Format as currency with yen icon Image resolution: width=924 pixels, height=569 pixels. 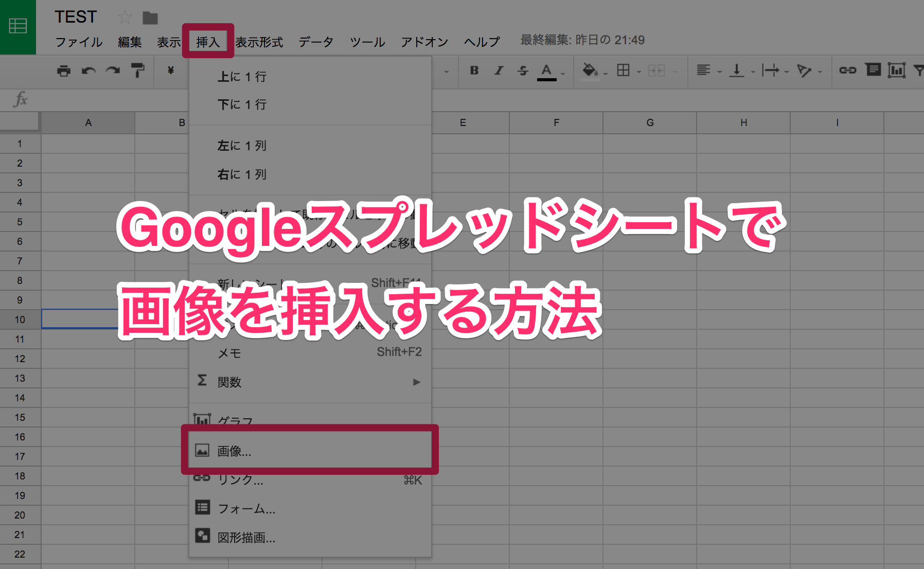(171, 70)
